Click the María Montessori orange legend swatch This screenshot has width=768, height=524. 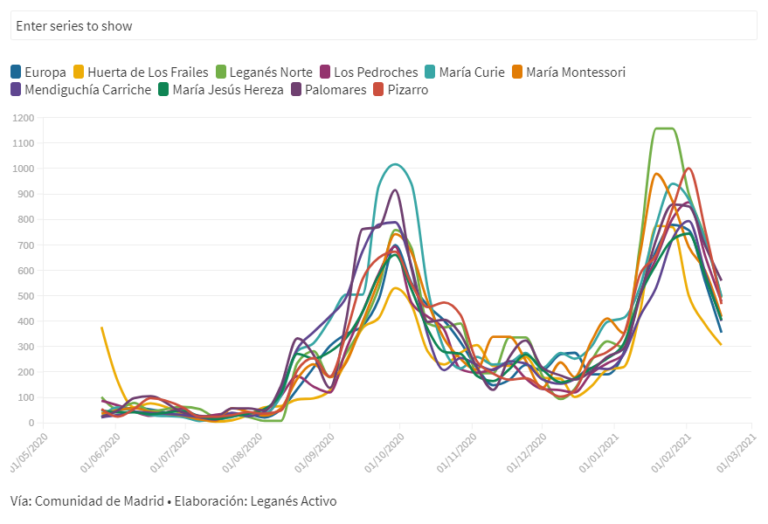(517, 72)
